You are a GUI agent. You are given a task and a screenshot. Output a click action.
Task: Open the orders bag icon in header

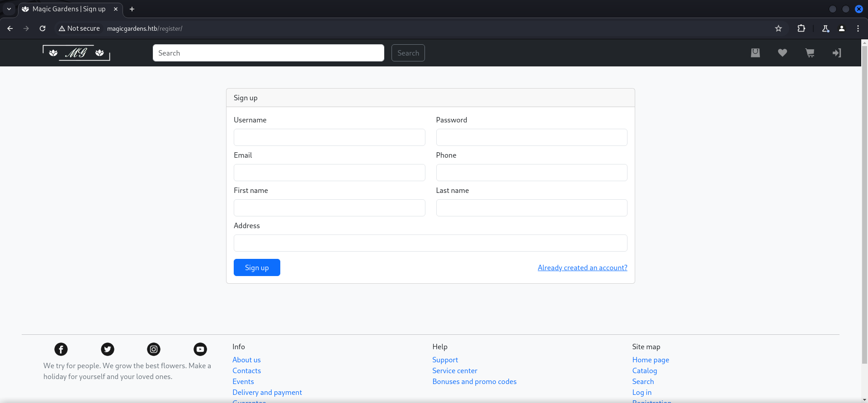[x=755, y=53]
